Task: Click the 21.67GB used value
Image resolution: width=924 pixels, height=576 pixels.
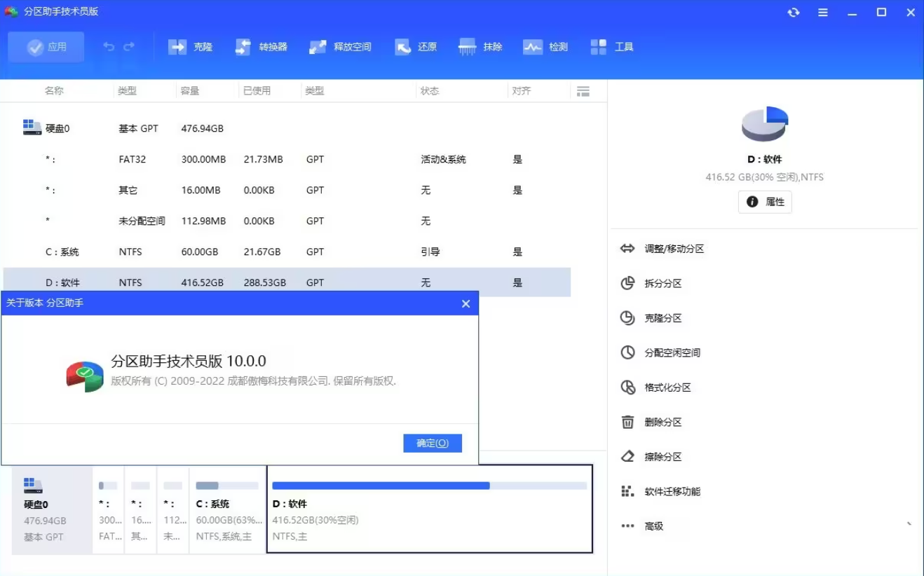Action: pos(261,252)
